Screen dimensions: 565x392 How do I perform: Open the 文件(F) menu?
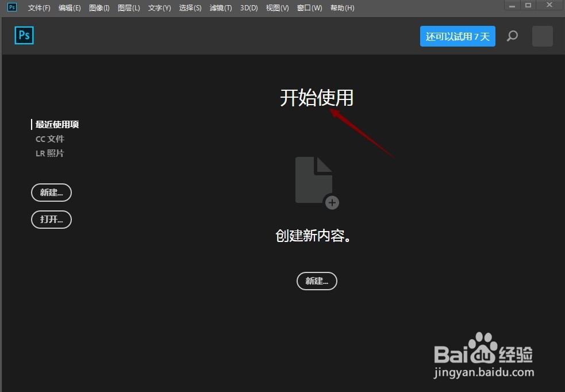tap(39, 8)
